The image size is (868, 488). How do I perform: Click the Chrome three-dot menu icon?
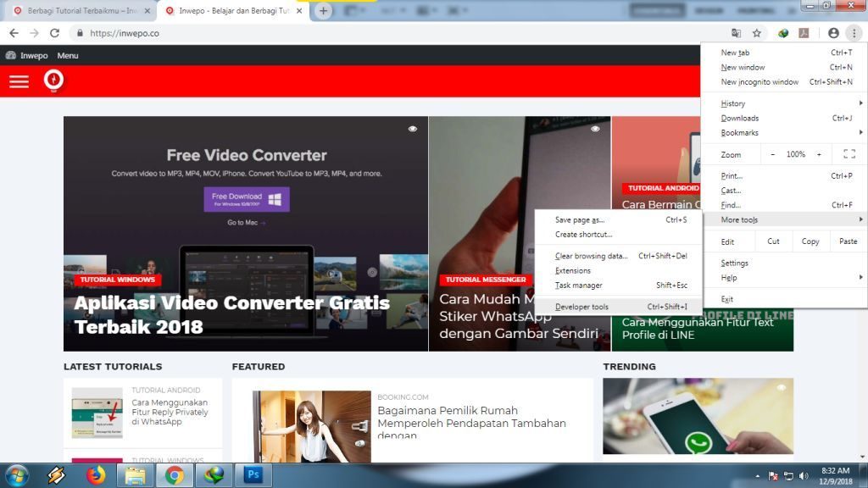pos(854,33)
